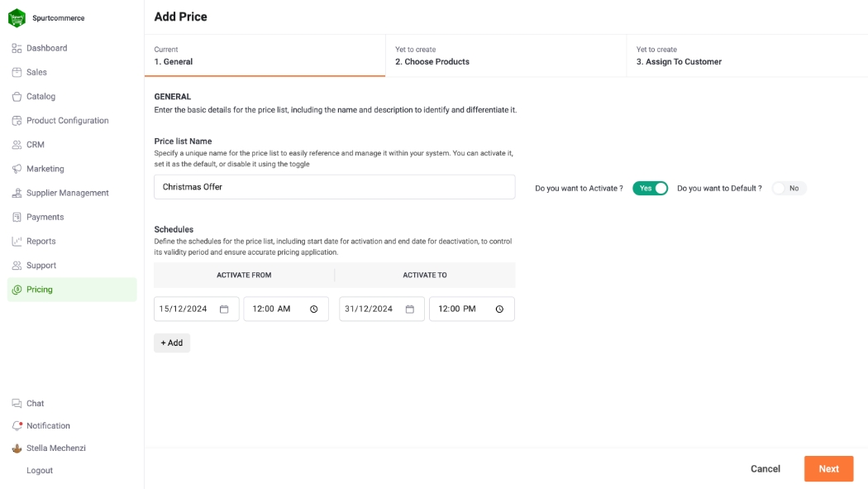Click the + Add schedule button
The height and width of the screenshot is (489, 868).
click(172, 343)
